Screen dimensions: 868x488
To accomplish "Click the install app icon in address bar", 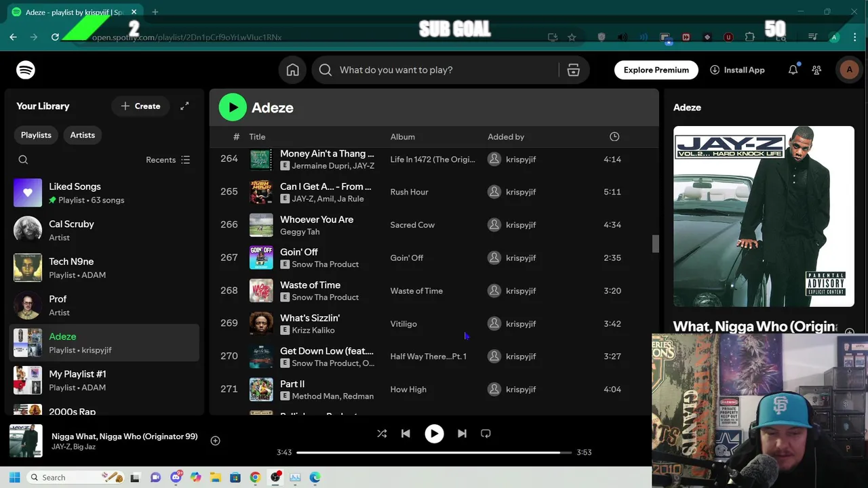I will 553,37.
